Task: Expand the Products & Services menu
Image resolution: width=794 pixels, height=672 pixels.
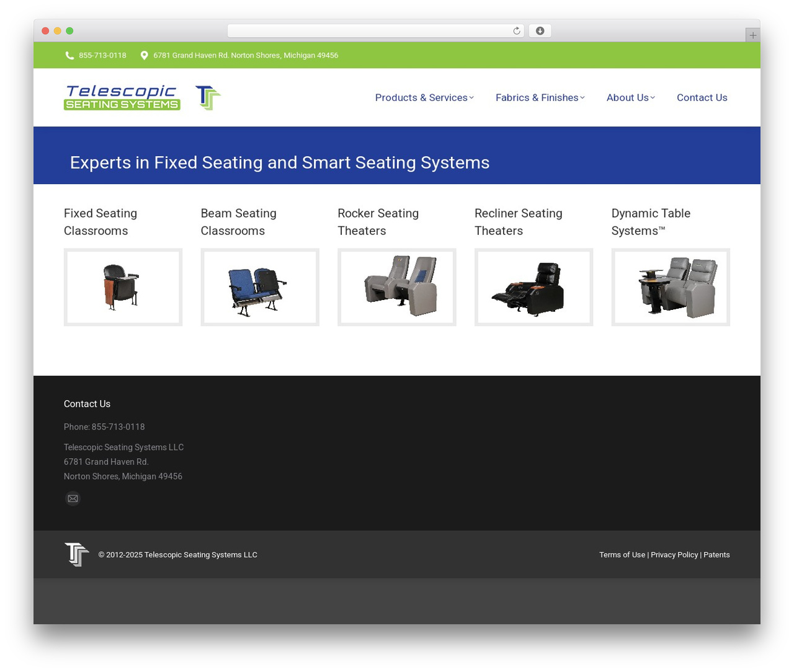Action: tap(424, 97)
